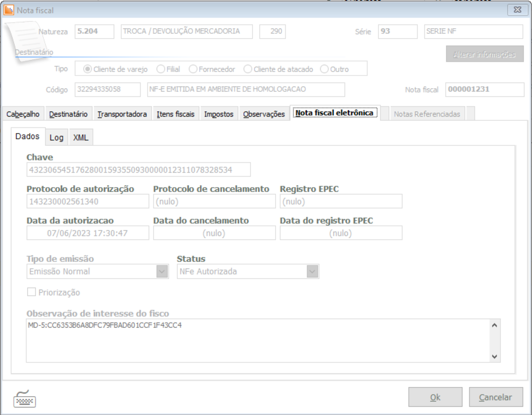Close the Nota fiscal window
The height and width of the screenshot is (415, 532).
tap(517, 9)
